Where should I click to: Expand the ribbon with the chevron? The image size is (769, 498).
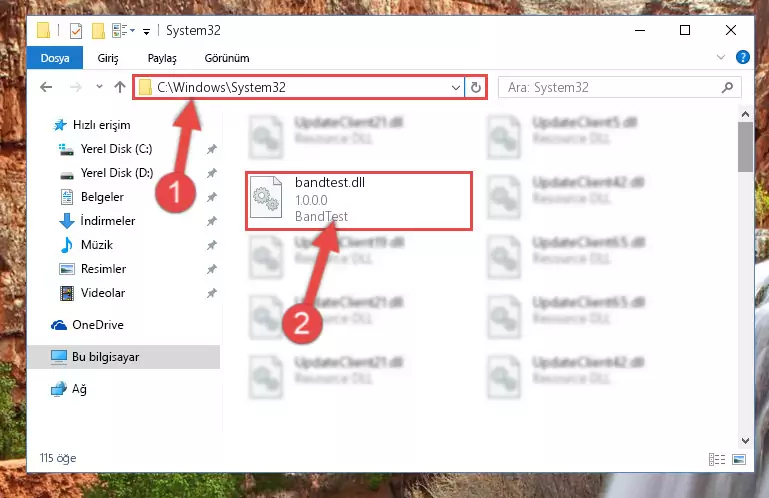pyautogui.click(x=720, y=57)
